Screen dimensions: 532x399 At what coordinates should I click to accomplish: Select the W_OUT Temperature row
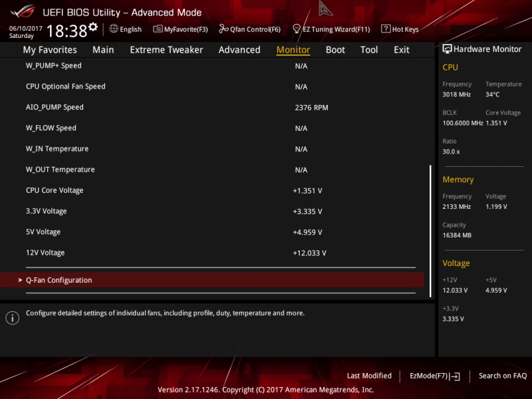coord(212,170)
